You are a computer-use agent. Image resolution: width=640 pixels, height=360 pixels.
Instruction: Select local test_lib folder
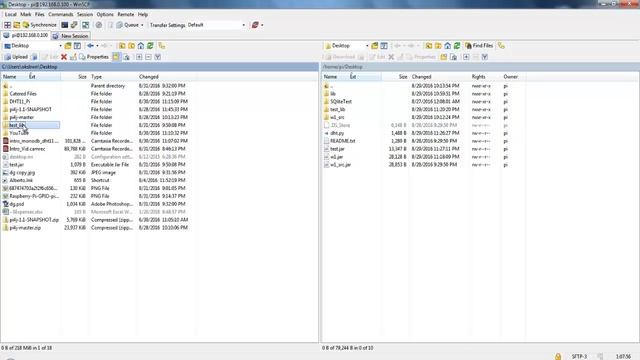coord(17,125)
